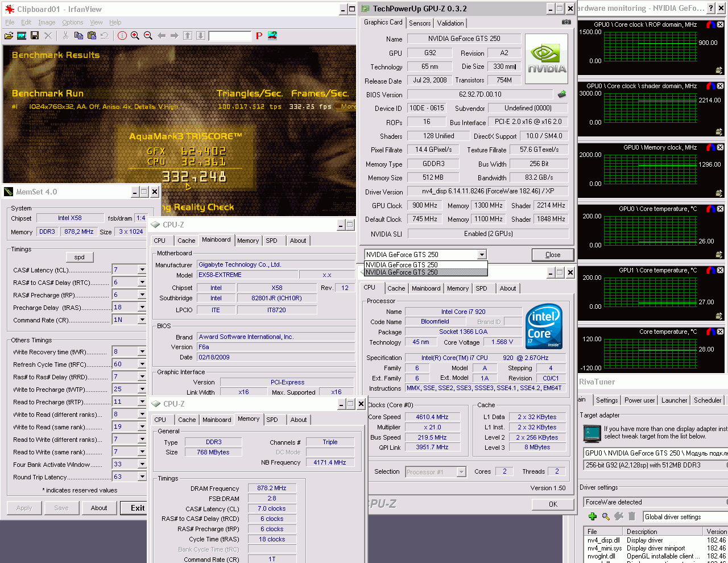Click the Save floppy icon in IrfanView
The image size is (728, 563).
[x=35, y=36]
